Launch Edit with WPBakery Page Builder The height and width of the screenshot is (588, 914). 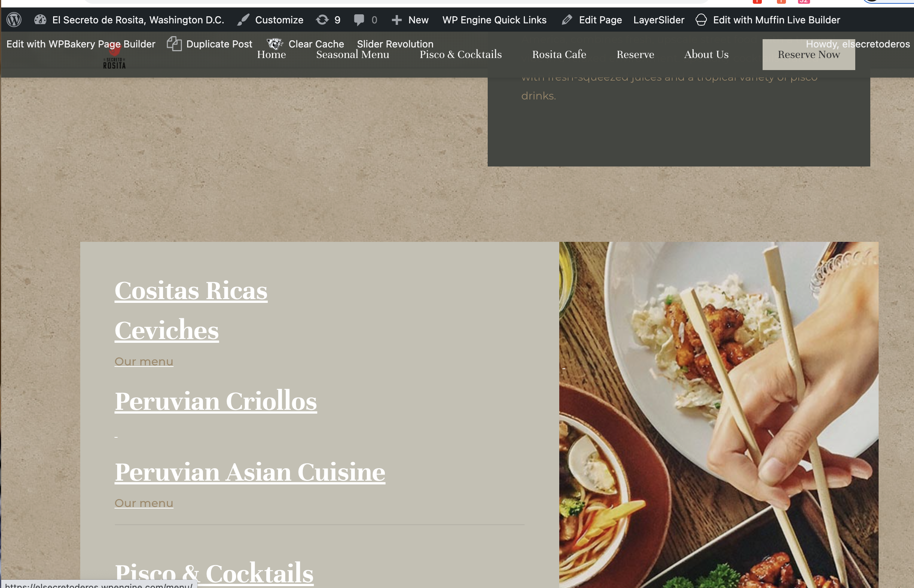click(x=81, y=44)
